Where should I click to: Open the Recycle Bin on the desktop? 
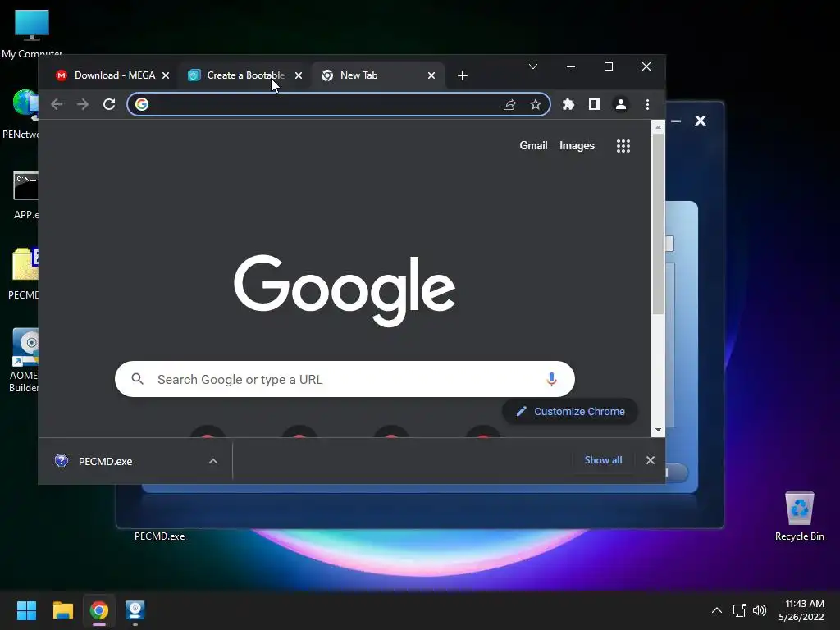[x=799, y=516]
